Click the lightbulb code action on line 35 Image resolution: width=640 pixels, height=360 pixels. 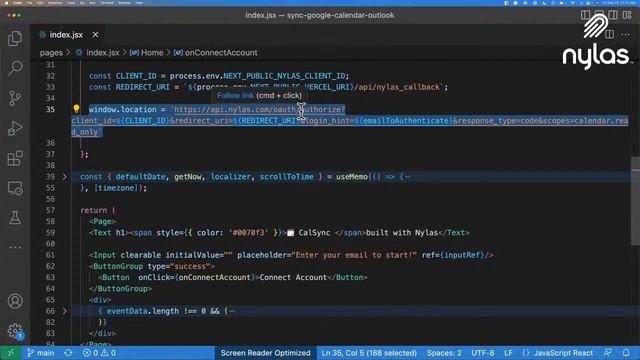click(76, 109)
